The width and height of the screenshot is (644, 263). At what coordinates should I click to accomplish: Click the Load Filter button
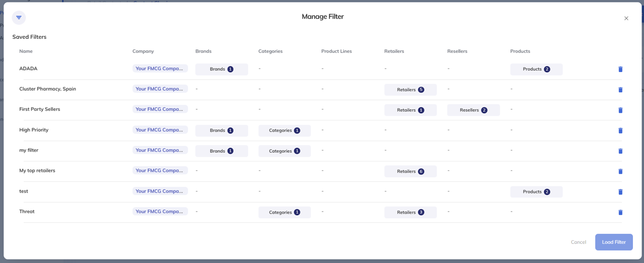point(614,242)
